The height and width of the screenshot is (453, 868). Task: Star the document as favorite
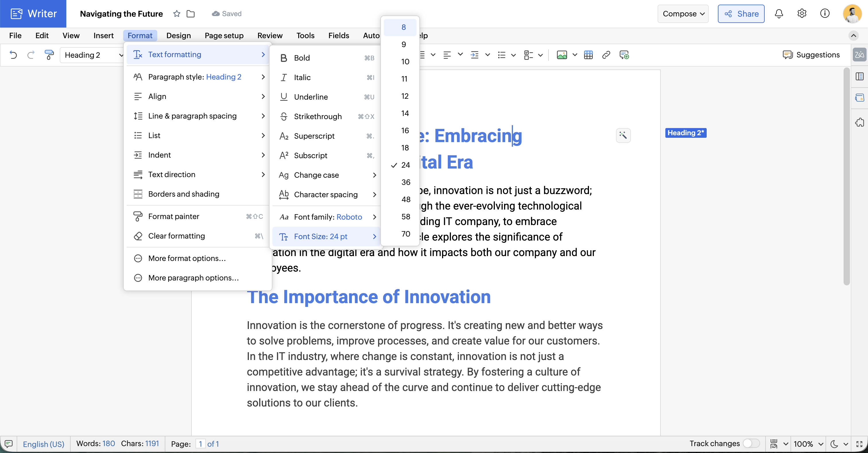click(x=177, y=14)
